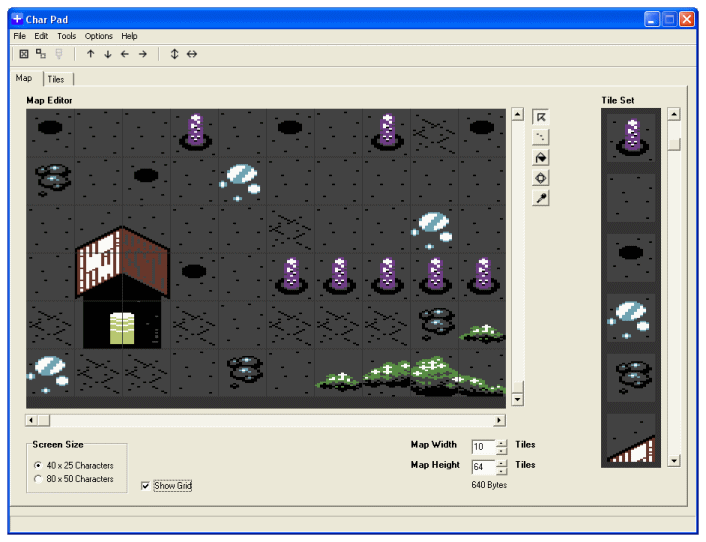Image resolution: width=706 pixels, height=542 pixels.
Task: Open the Edit menu
Action: tap(41, 36)
